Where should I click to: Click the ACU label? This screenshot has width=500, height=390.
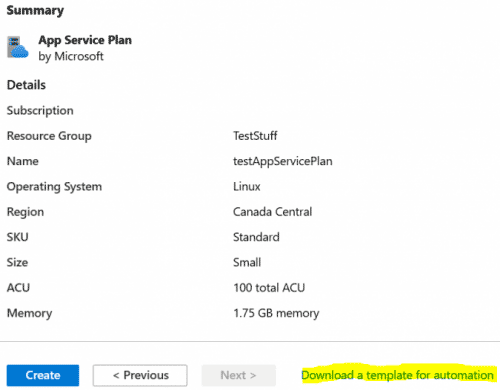[x=18, y=288]
